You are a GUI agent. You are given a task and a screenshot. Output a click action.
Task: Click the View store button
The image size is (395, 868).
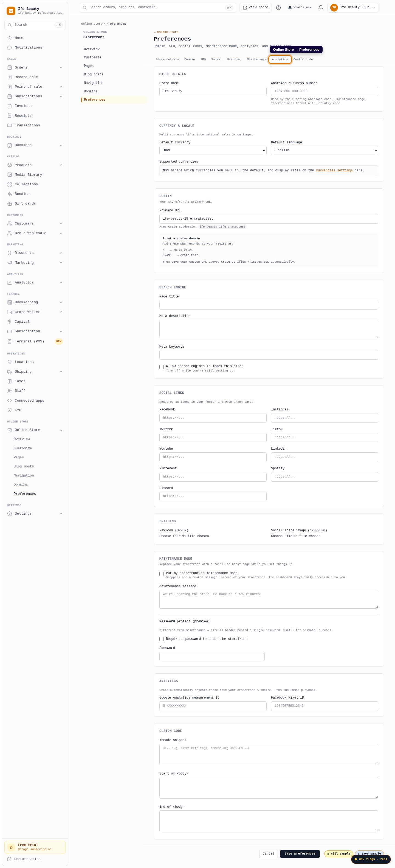[255, 7]
